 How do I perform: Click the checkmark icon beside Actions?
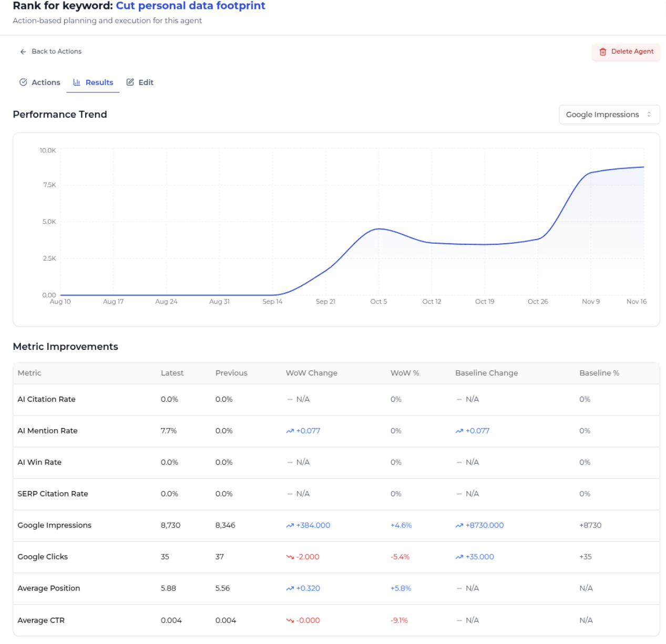point(23,82)
